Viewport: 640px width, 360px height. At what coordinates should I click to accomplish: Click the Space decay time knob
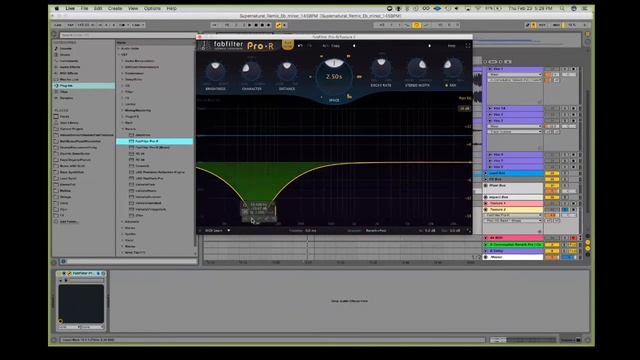(334, 77)
